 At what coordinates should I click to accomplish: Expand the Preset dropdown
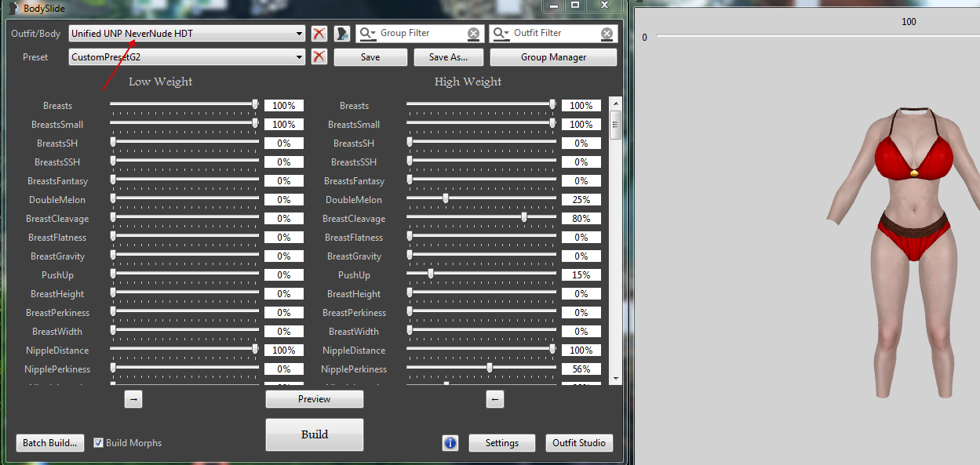(x=300, y=56)
